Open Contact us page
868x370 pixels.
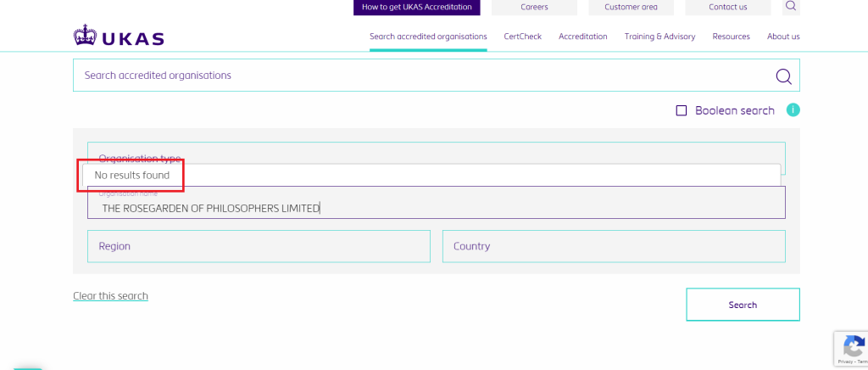click(728, 7)
